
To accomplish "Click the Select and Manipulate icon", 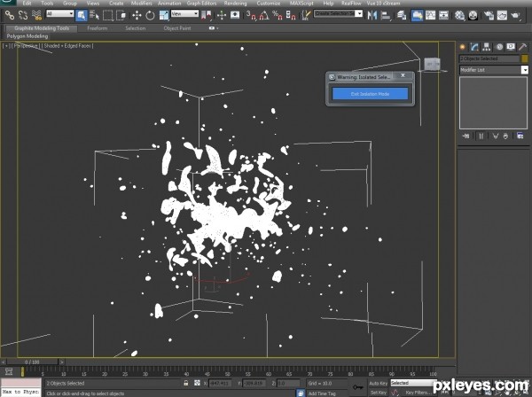I will pyautogui.click(x=222, y=15).
